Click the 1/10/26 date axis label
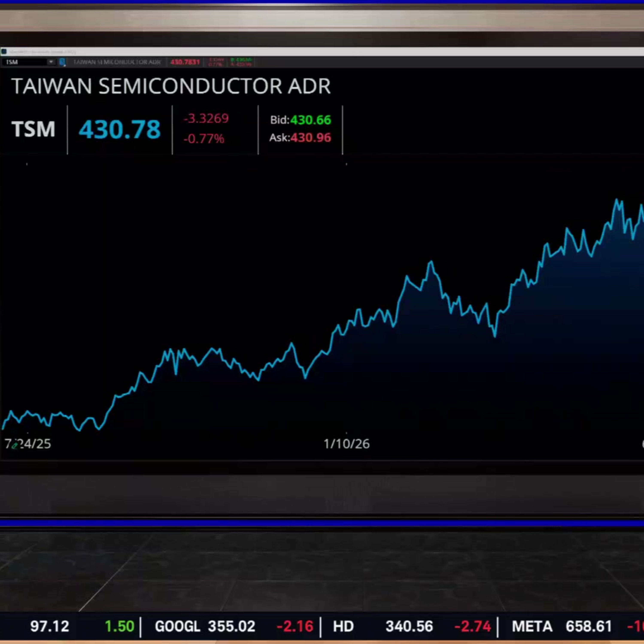644x644 pixels. click(x=347, y=444)
